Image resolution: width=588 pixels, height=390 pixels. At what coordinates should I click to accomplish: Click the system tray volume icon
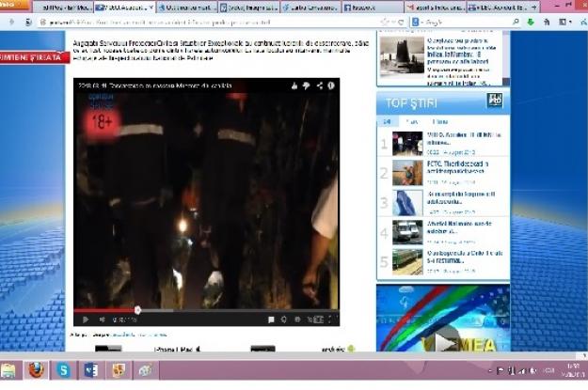tap(532, 370)
